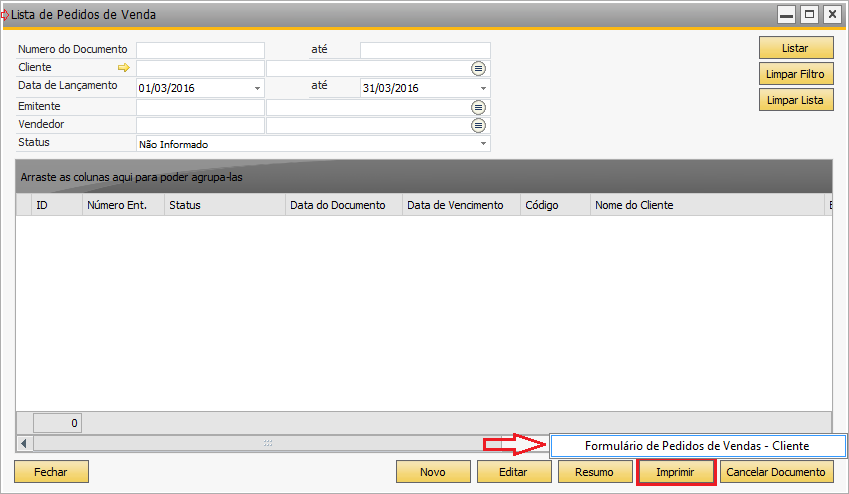
Task: Focus the Vendedor code input field
Action: point(200,126)
